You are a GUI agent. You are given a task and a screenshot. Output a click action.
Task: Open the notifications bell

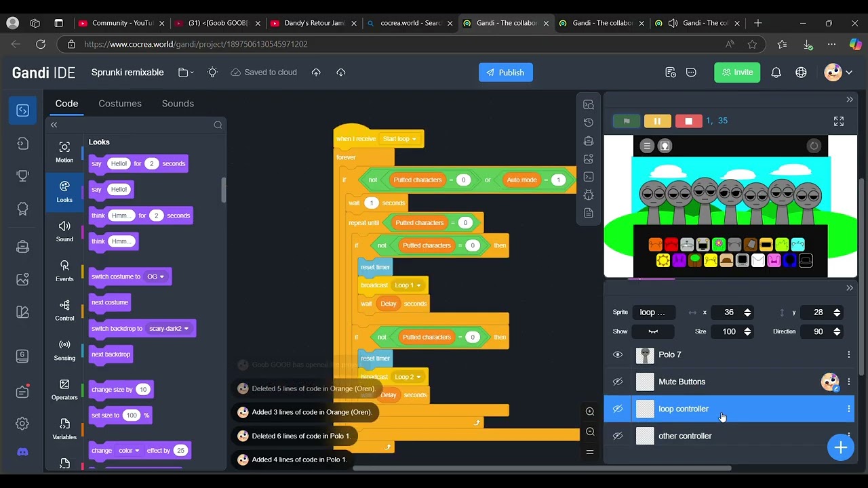click(776, 73)
